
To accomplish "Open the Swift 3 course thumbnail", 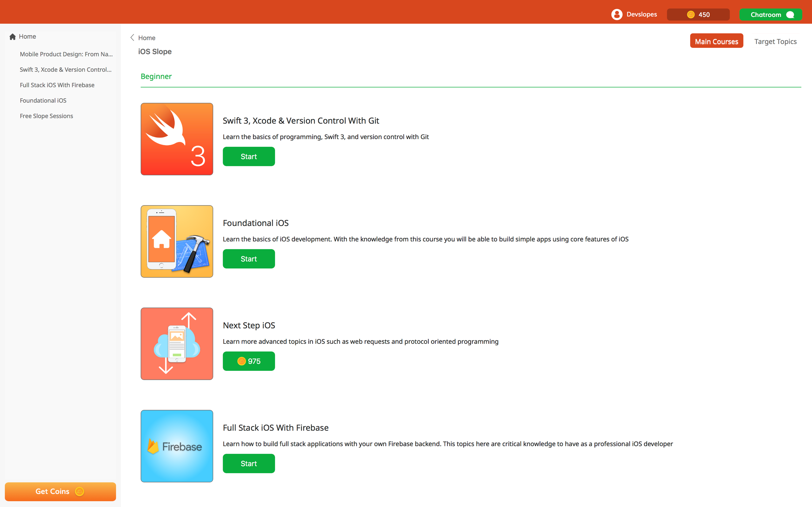I will [x=177, y=139].
